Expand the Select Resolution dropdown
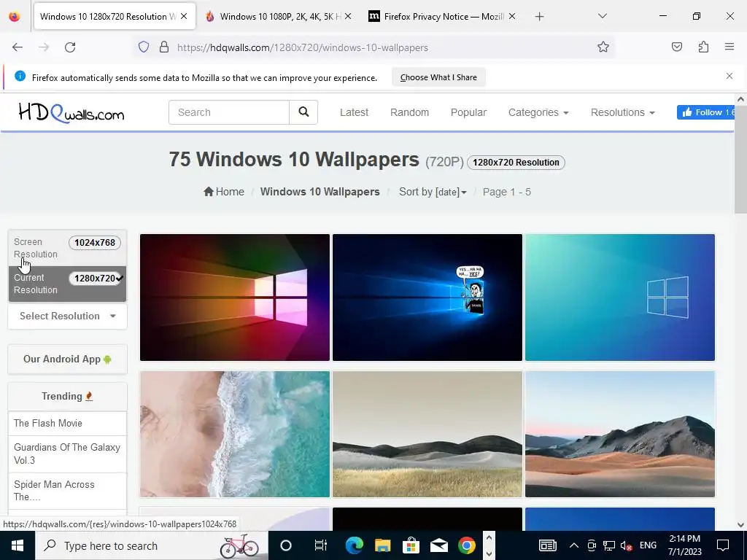 (x=68, y=316)
